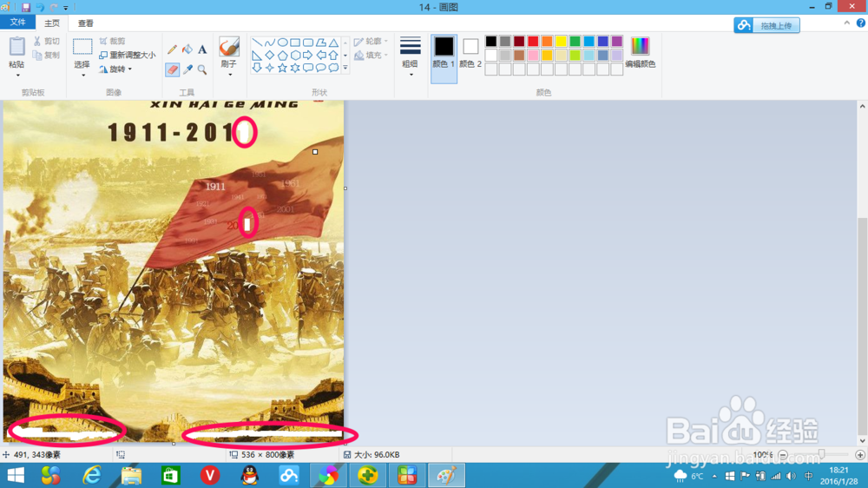The width and height of the screenshot is (868, 488).
Task: Click the zoom out minus button
Action: (783, 455)
